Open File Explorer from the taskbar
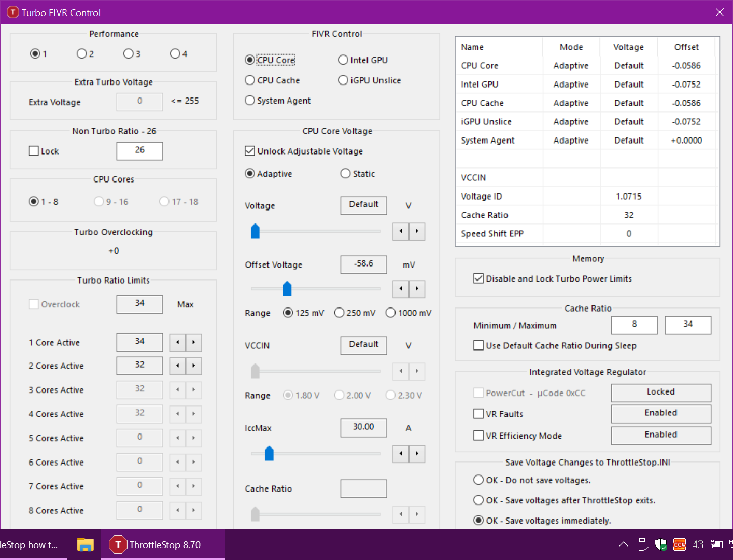Screen dimensions: 733x560 click(85, 544)
